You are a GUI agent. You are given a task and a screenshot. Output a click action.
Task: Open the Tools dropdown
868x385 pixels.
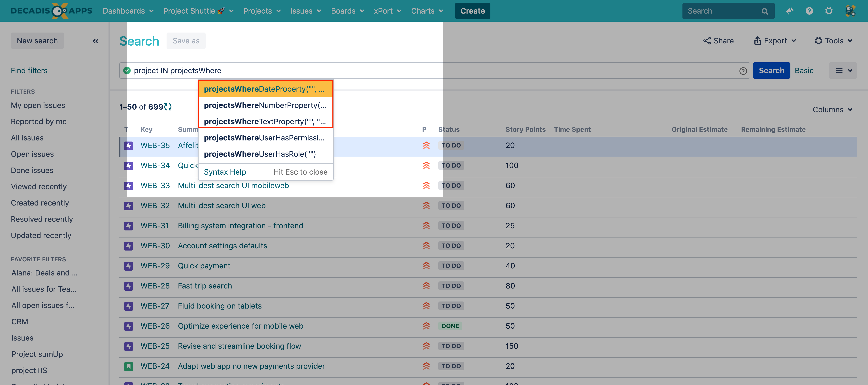click(834, 41)
